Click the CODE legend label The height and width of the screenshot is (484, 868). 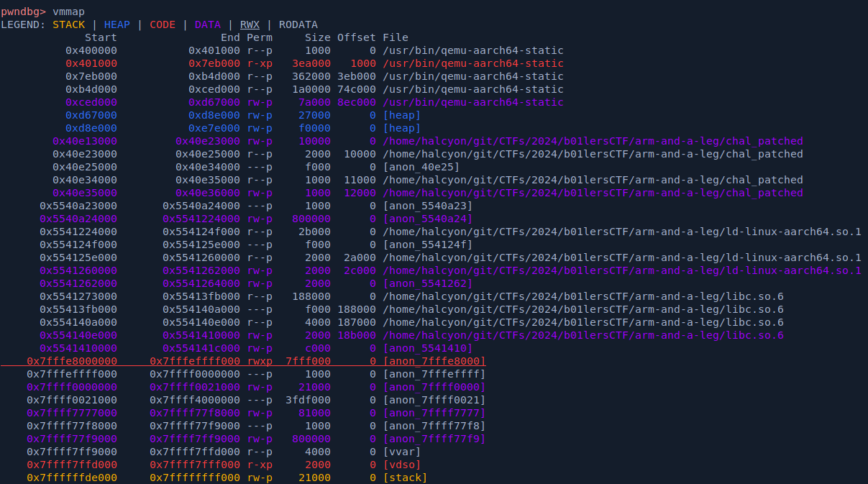click(162, 25)
